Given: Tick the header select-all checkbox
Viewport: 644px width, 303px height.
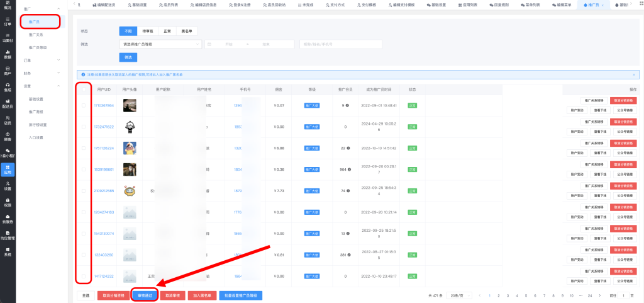Looking at the screenshot, I should [84, 89].
